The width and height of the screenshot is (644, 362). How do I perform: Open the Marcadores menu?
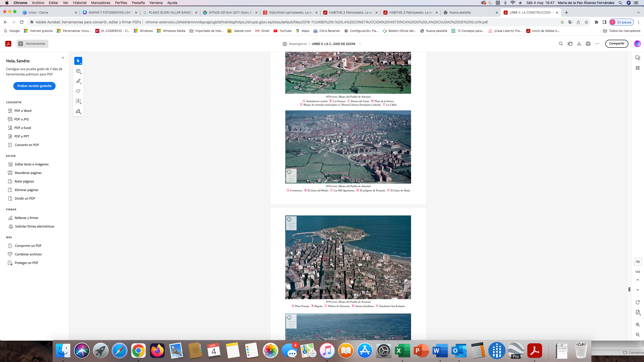tap(100, 3)
